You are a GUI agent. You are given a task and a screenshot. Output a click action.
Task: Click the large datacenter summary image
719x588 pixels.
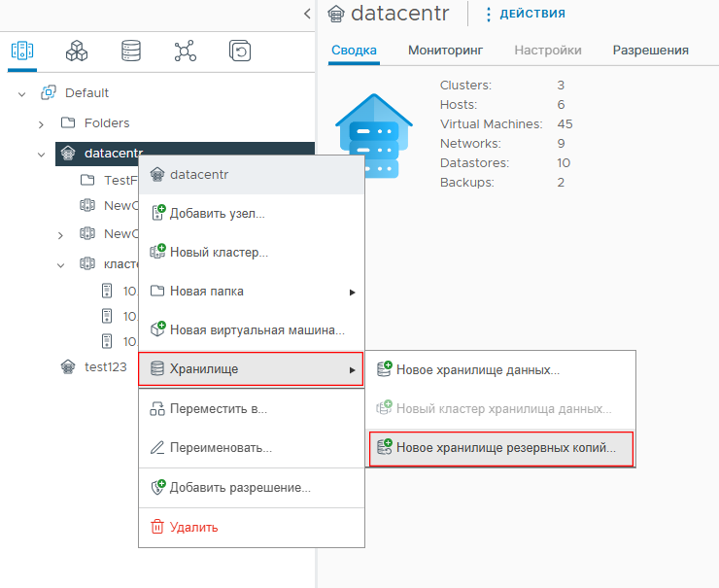pyautogui.click(x=374, y=135)
